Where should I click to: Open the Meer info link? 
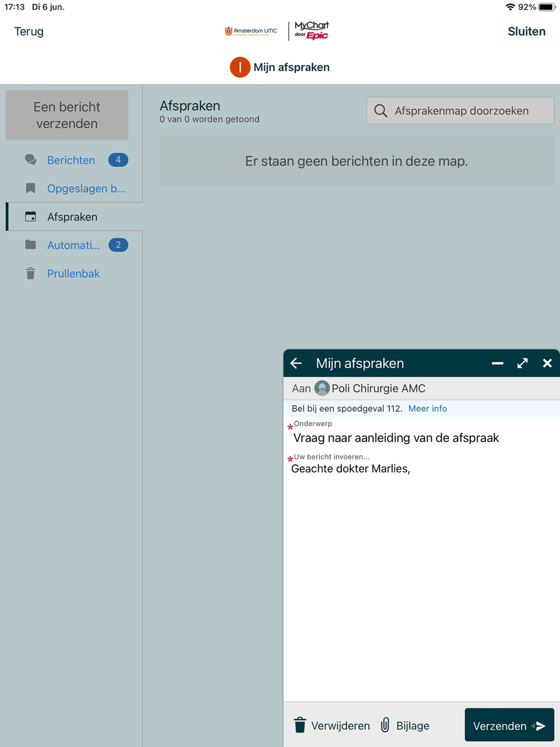click(428, 409)
